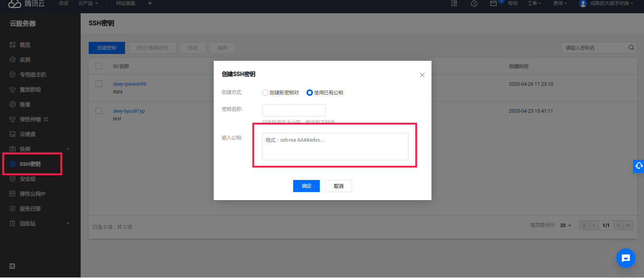Click the timestamp 2020-04-26 11:23:10
Screen dimensions: 644x279
[x=531, y=84]
